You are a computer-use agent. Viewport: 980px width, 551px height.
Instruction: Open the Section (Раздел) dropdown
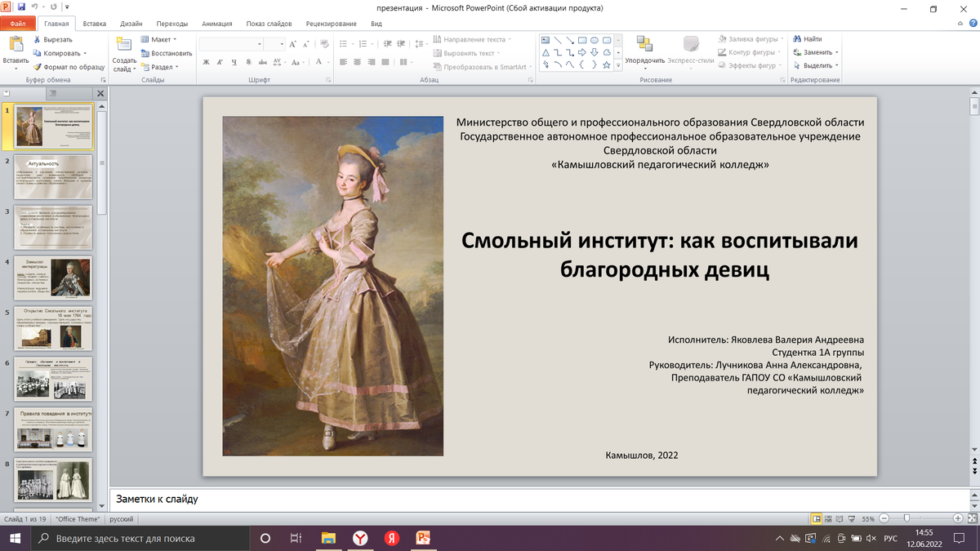159,67
